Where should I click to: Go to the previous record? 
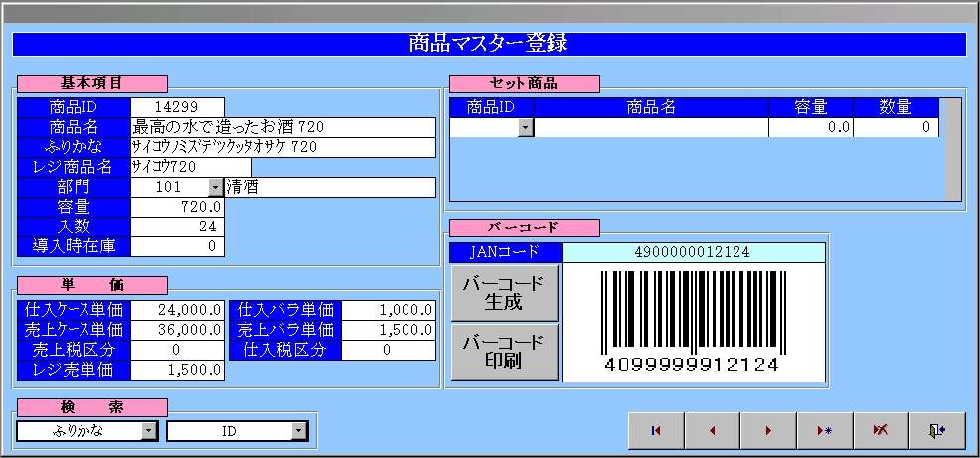point(712,430)
